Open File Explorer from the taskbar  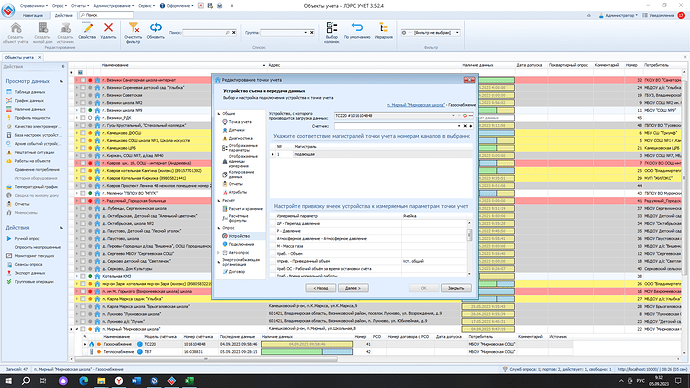[x=101, y=381]
